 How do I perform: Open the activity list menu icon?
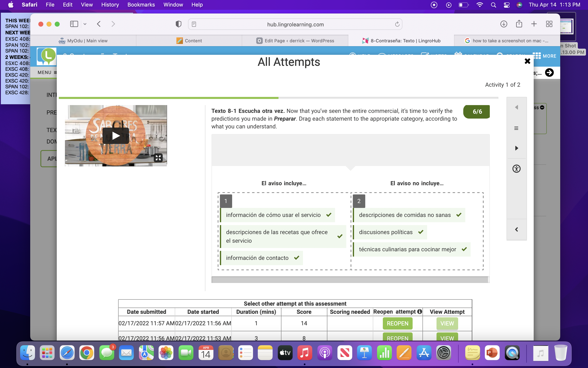coord(516,128)
